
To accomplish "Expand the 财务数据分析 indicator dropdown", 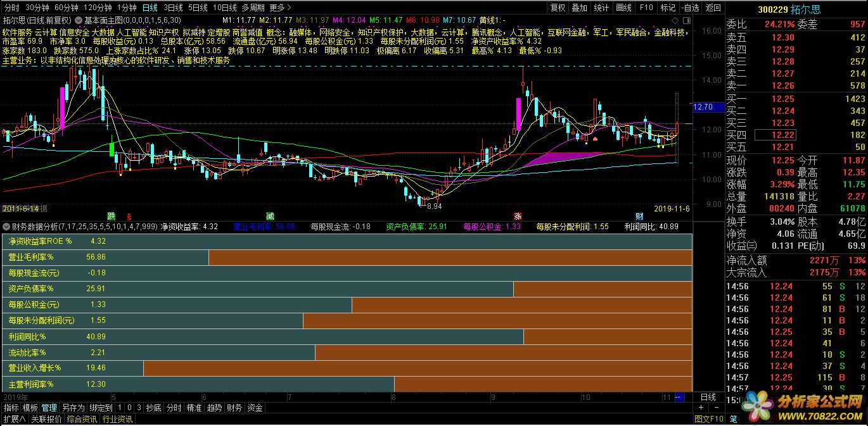I will pos(6,226).
